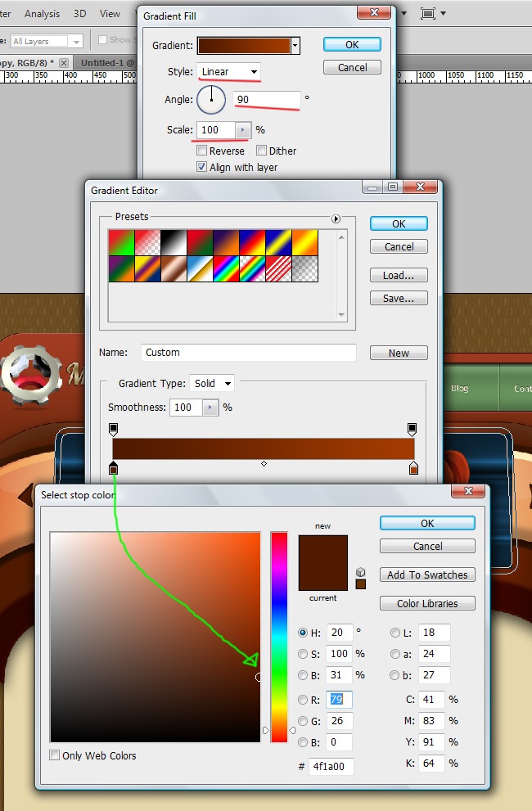
Task: Choose the transparent rainbow preset
Action: point(253,269)
